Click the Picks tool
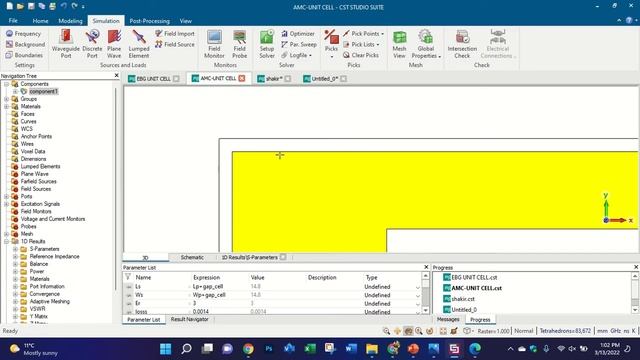 coord(331,44)
